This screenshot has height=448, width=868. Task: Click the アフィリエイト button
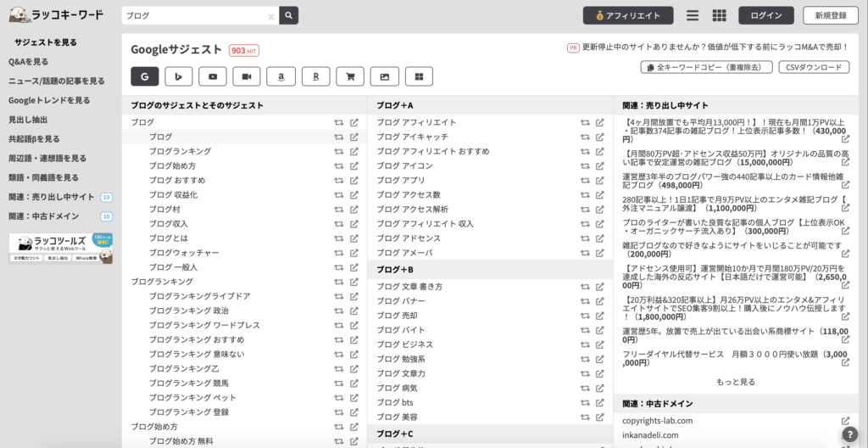(628, 15)
